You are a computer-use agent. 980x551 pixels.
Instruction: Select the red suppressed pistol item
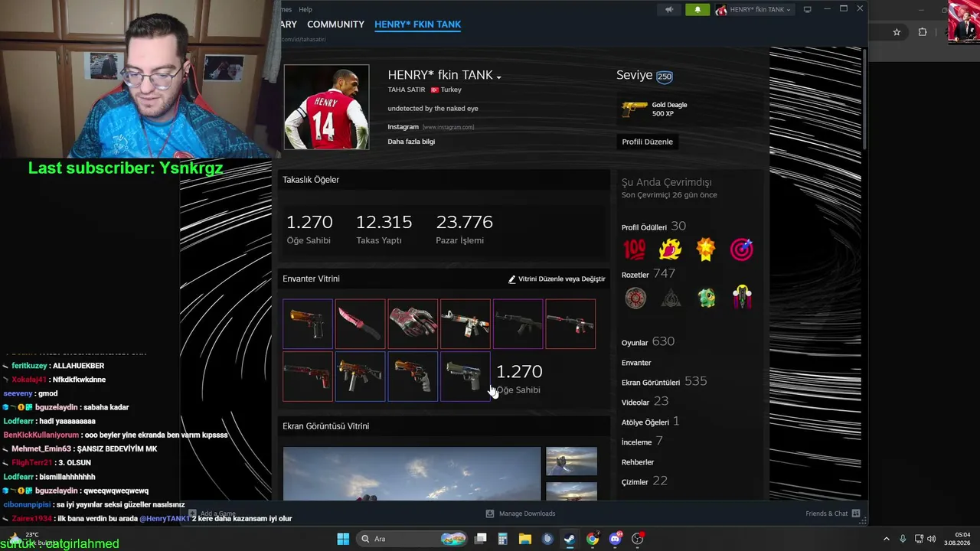point(308,377)
